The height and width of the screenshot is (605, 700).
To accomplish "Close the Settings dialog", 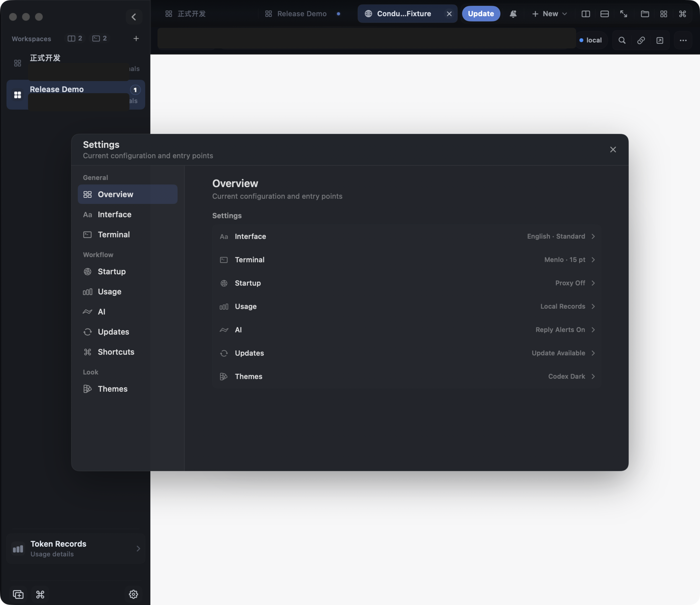I will (x=613, y=150).
